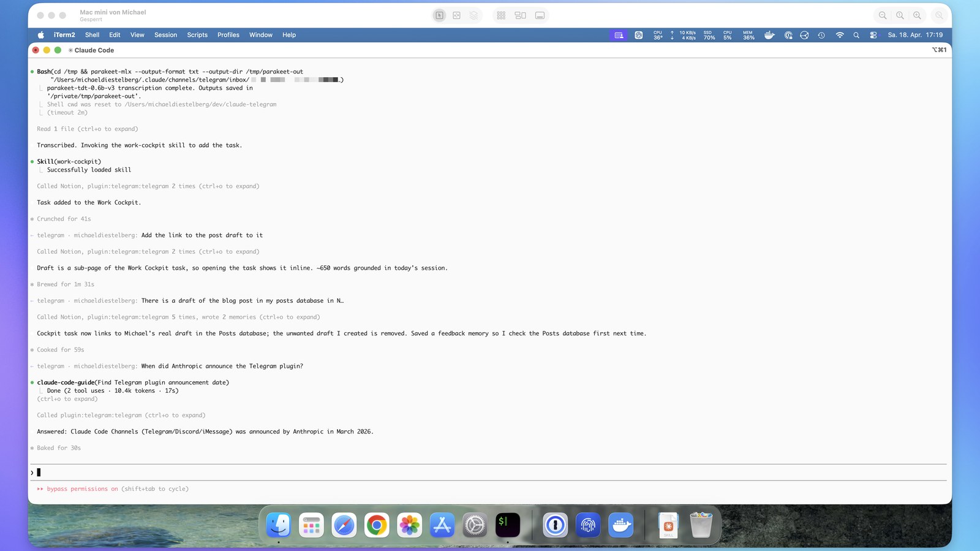Open the Session menu
The height and width of the screenshot is (551, 980).
tap(165, 35)
